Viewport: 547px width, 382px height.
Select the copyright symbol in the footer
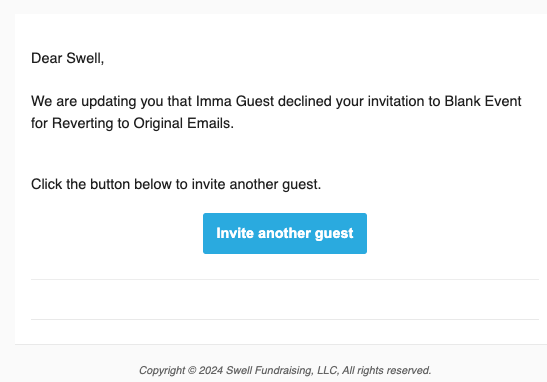click(192, 370)
